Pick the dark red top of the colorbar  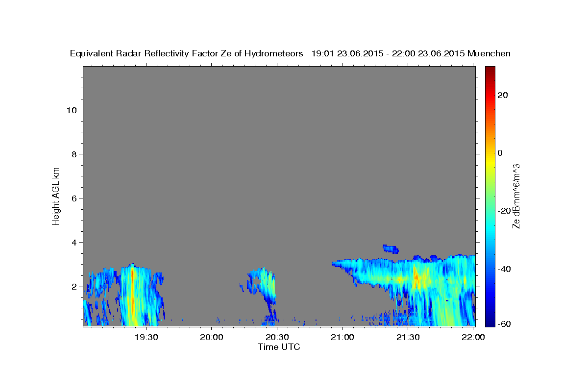click(490, 70)
